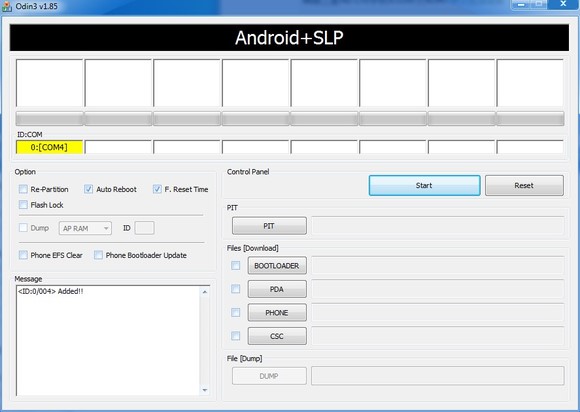Click the CSC file button

click(277, 336)
